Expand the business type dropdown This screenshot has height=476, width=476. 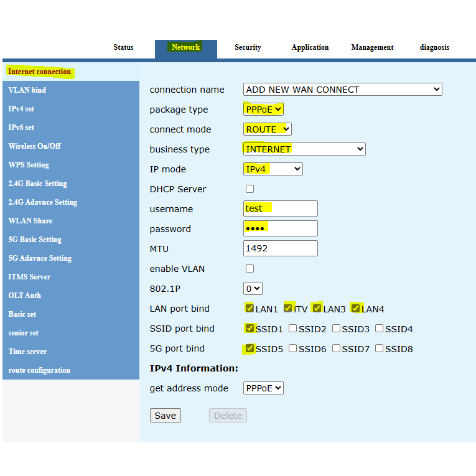[304, 149]
